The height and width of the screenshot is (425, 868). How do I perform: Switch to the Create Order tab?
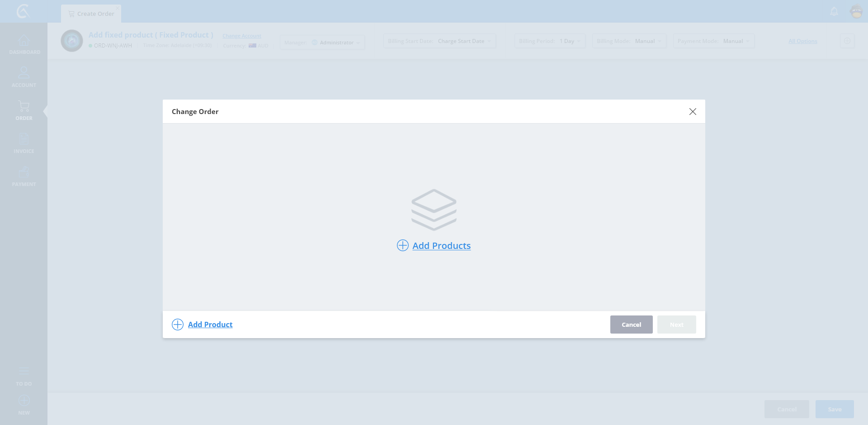pyautogui.click(x=91, y=14)
